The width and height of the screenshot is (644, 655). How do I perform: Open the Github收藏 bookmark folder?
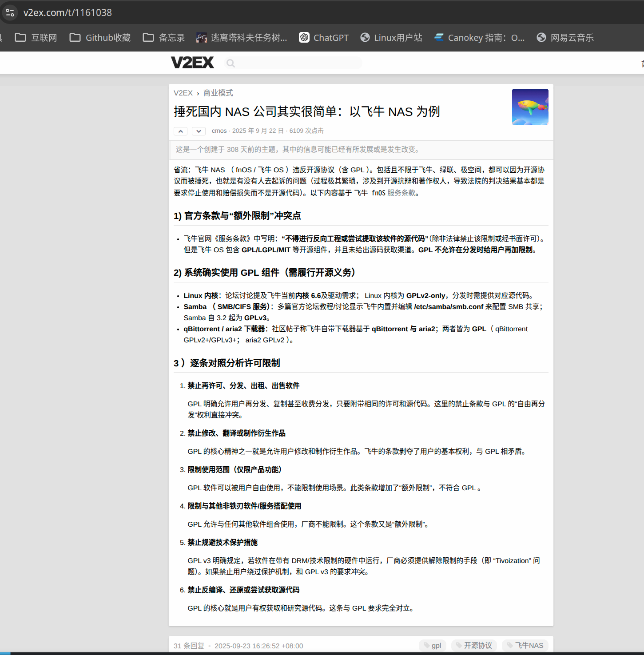coord(100,38)
